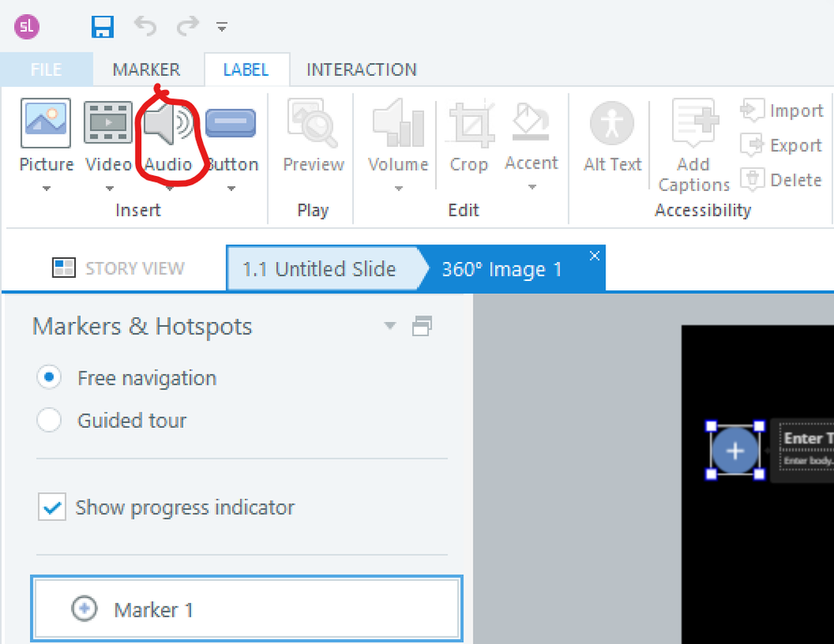Undock the Markers & Hotspots panel
Viewport: 834px width, 644px height.
coord(422,325)
